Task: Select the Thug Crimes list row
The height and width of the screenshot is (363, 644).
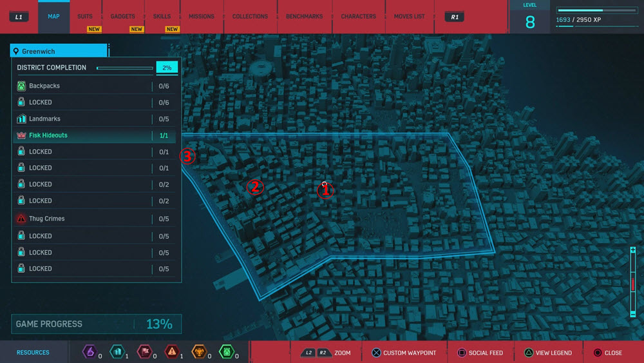Action: point(96,219)
